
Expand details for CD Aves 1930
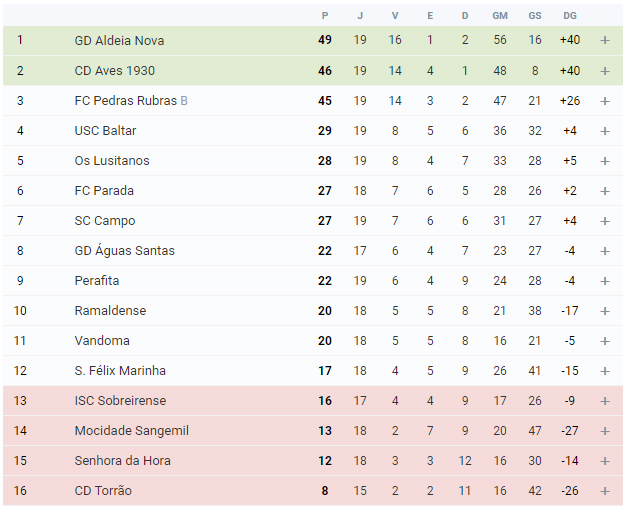605,71
